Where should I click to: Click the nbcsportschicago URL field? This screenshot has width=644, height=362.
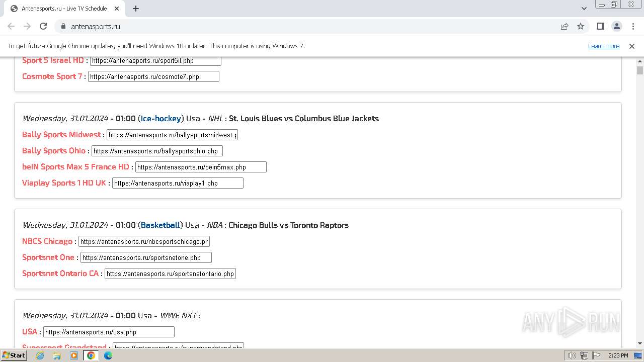point(144,241)
